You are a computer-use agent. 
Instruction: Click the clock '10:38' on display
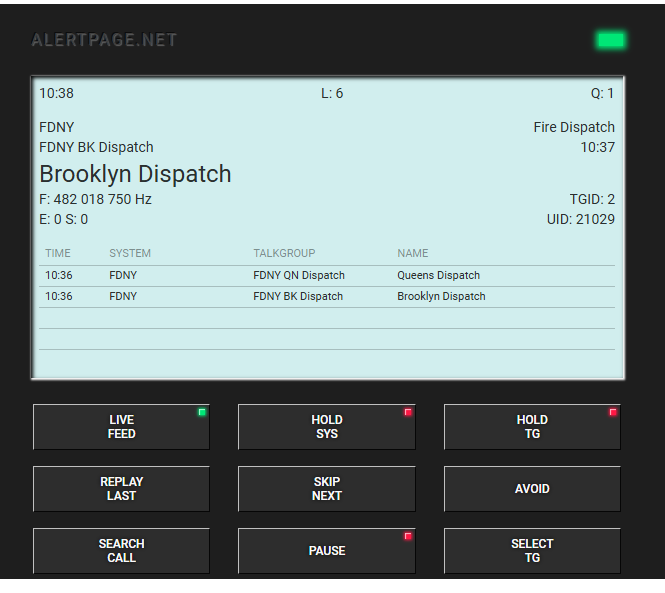[56, 93]
